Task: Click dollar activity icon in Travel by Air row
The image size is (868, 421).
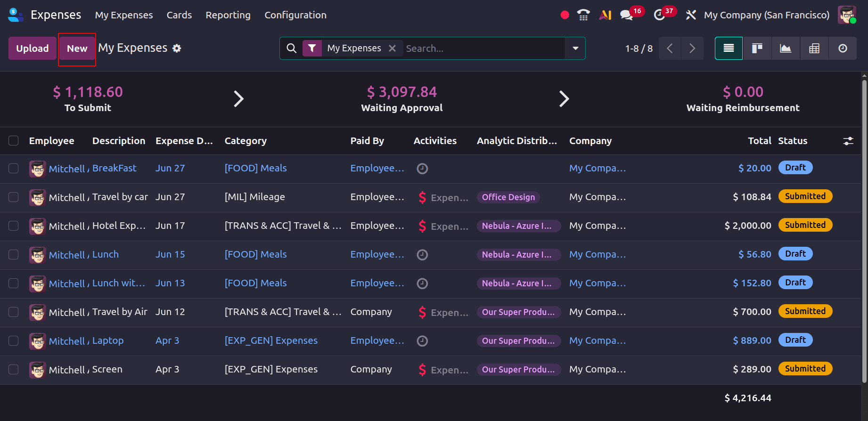Action: [x=422, y=312]
